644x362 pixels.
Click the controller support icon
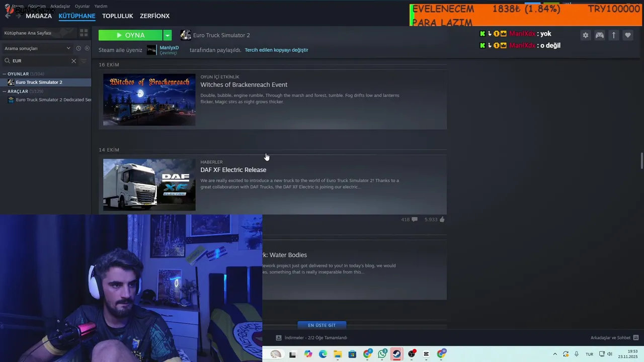click(600, 35)
